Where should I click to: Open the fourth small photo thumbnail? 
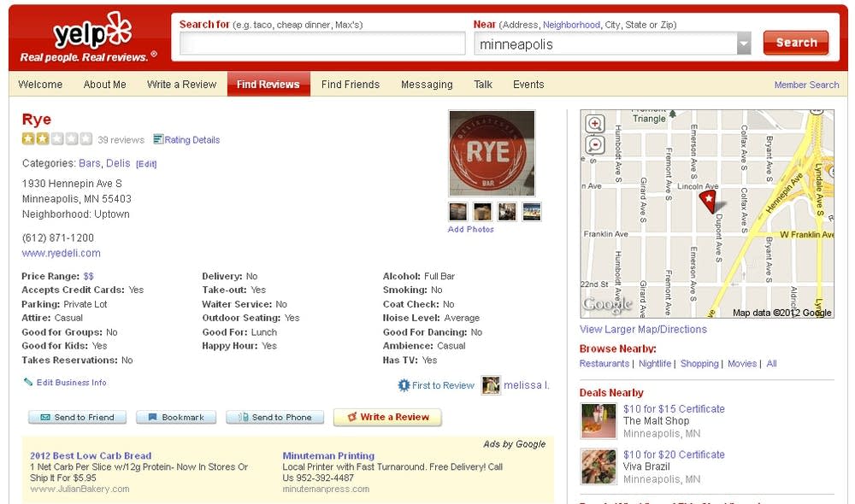(532, 211)
